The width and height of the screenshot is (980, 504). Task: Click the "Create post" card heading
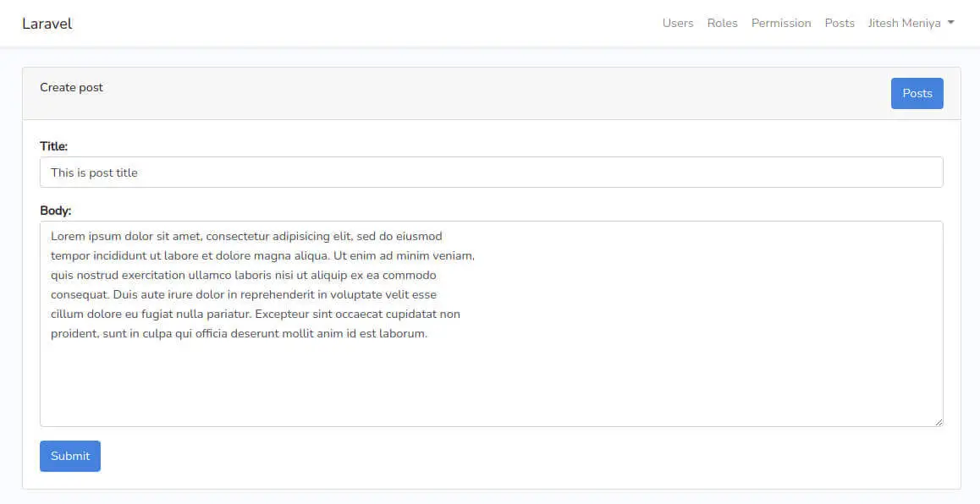coord(71,87)
